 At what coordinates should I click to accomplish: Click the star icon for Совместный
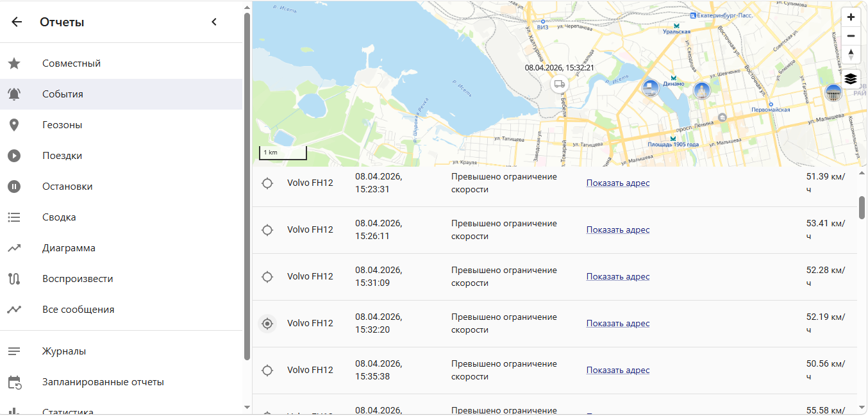14,63
